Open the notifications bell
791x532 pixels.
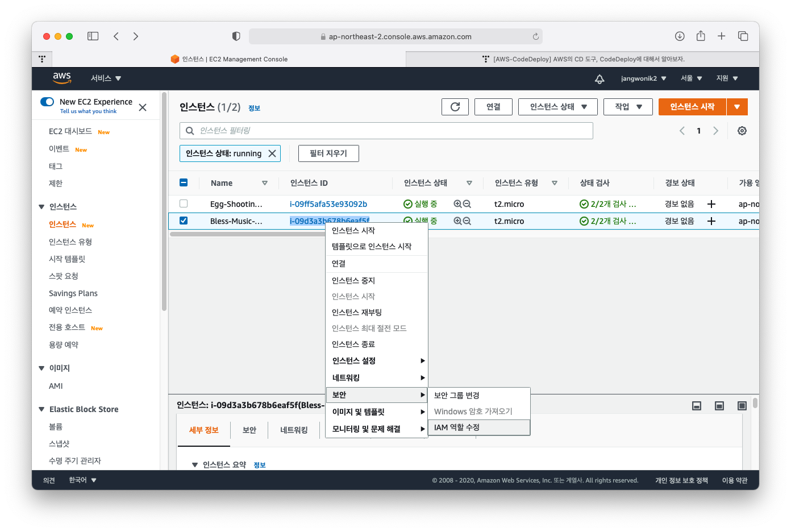[600, 78]
